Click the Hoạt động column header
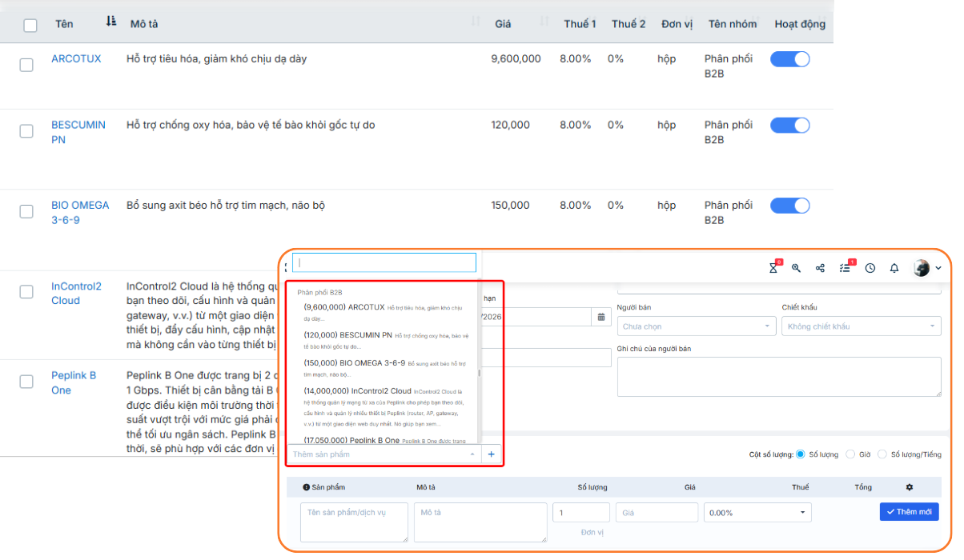 (x=800, y=24)
